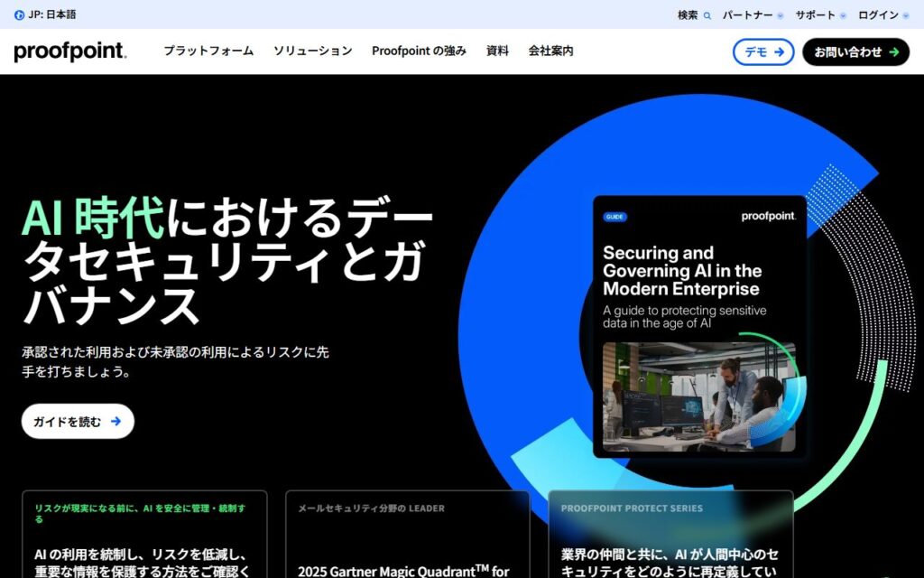924x578 pixels.
Task: Open the AI の利用を統制し card
Action: 144,535
